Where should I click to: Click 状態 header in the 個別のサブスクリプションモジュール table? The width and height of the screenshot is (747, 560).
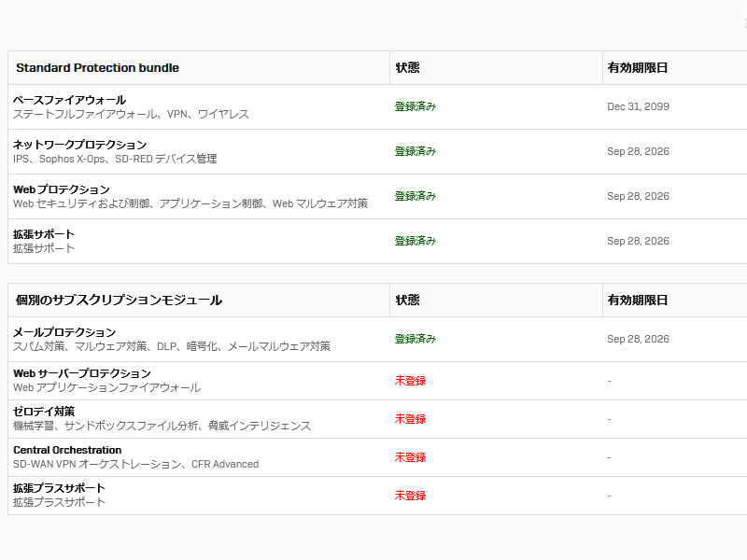[x=407, y=300]
